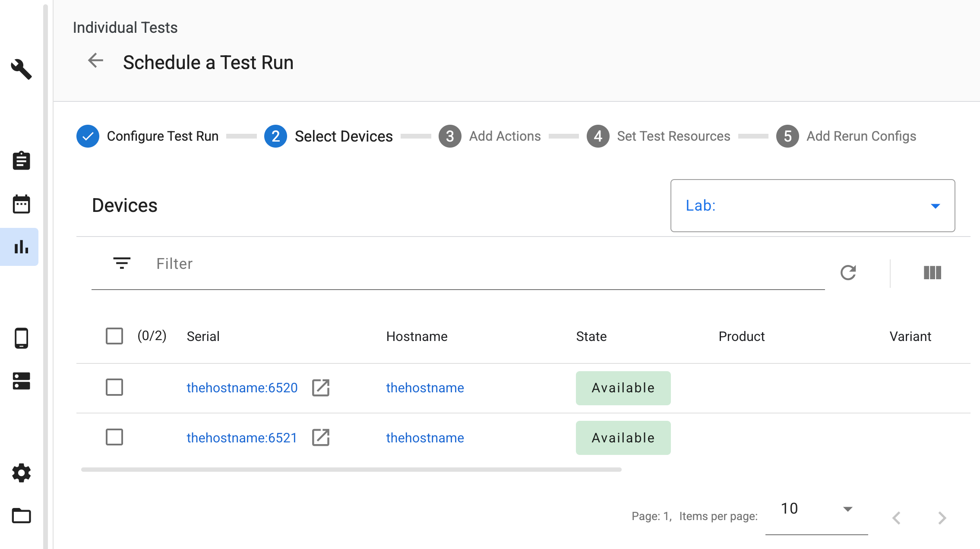
Task: Open the thehostname:6521 serial link
Action: [x=242, y=438]
